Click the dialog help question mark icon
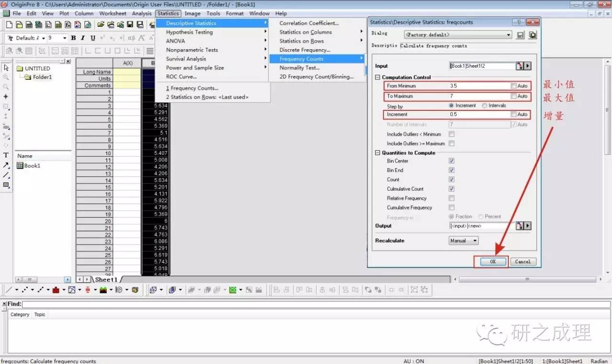 (x=518, y=22)
